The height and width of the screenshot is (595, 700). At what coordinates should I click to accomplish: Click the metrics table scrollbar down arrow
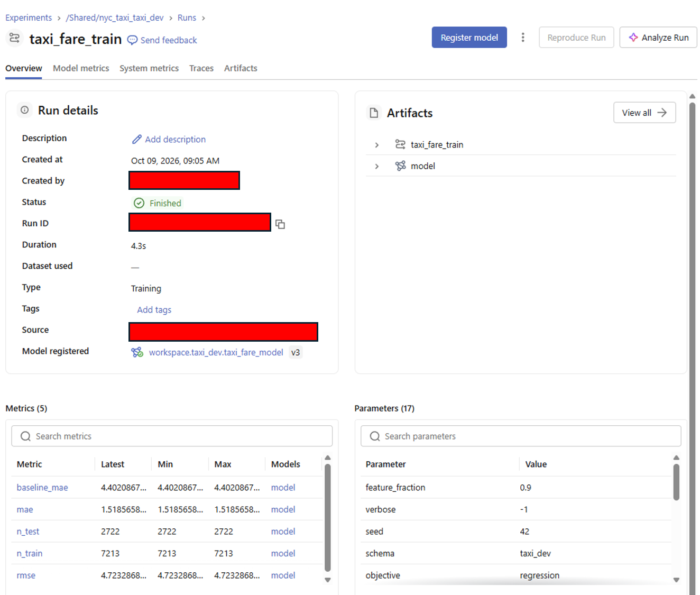coord(328,580)
